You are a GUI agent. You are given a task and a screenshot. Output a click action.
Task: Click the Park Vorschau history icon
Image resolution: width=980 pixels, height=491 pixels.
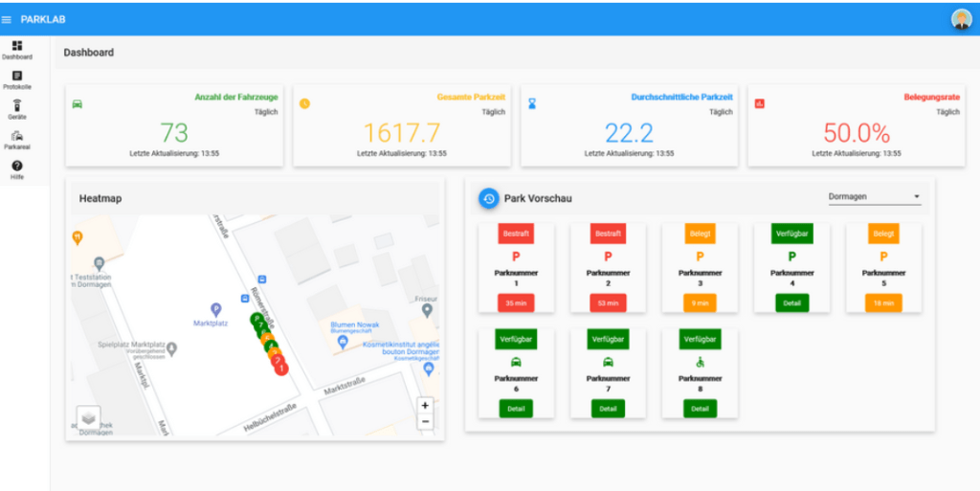point(489,198)
